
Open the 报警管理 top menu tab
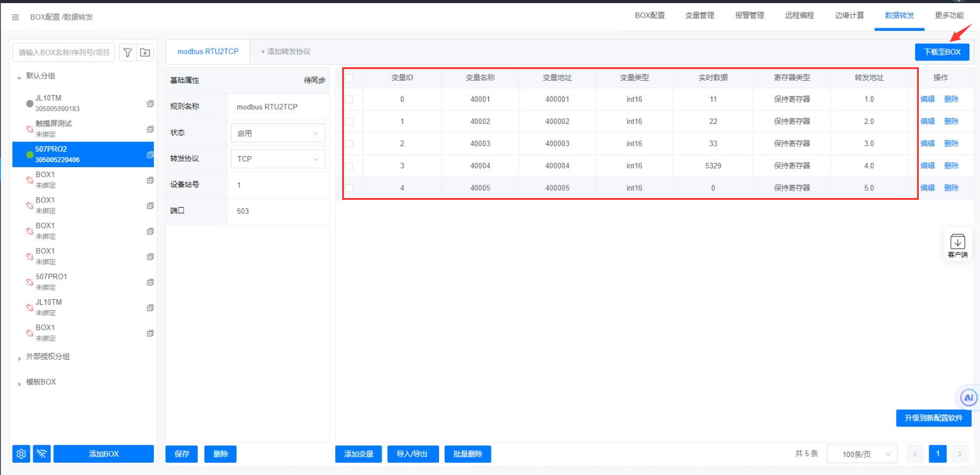tap(750, 15)
